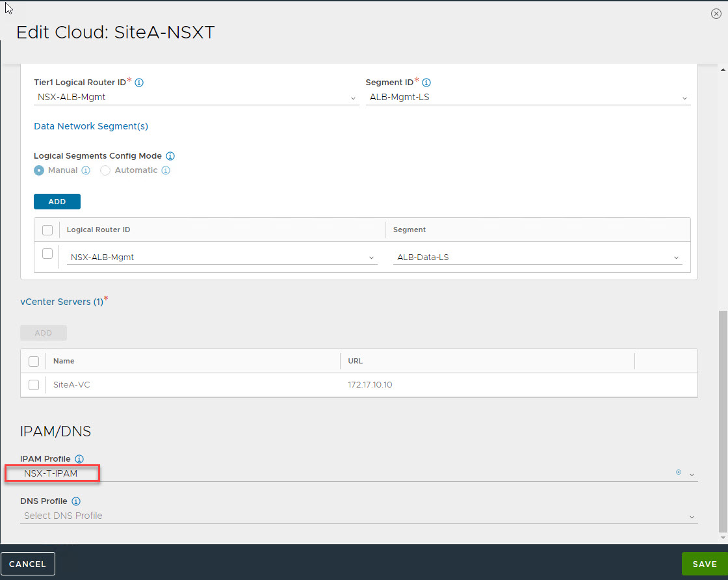Viewport: 728px width, 580px height.
Task: Tick the SiteA-VC vCenter server checkbox
Action: [x=34, y=385]
